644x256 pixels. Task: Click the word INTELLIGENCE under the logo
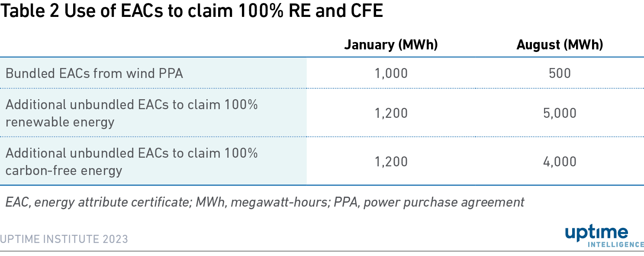(x=616, y=245)
